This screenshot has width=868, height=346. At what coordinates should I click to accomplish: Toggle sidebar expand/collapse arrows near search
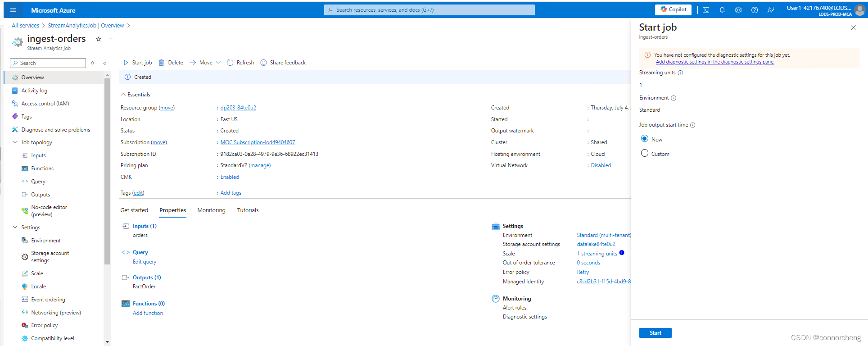point(93,63)
